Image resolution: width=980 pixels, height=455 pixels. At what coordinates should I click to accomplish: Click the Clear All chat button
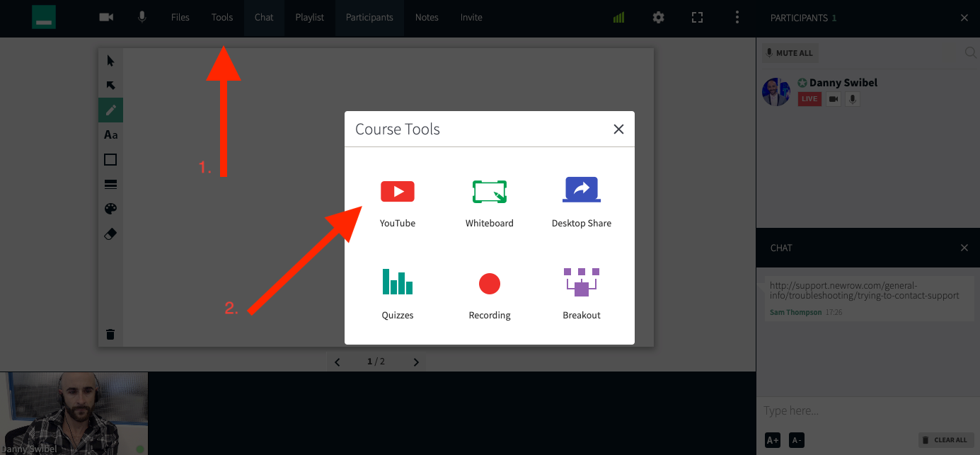coord(945,440)
